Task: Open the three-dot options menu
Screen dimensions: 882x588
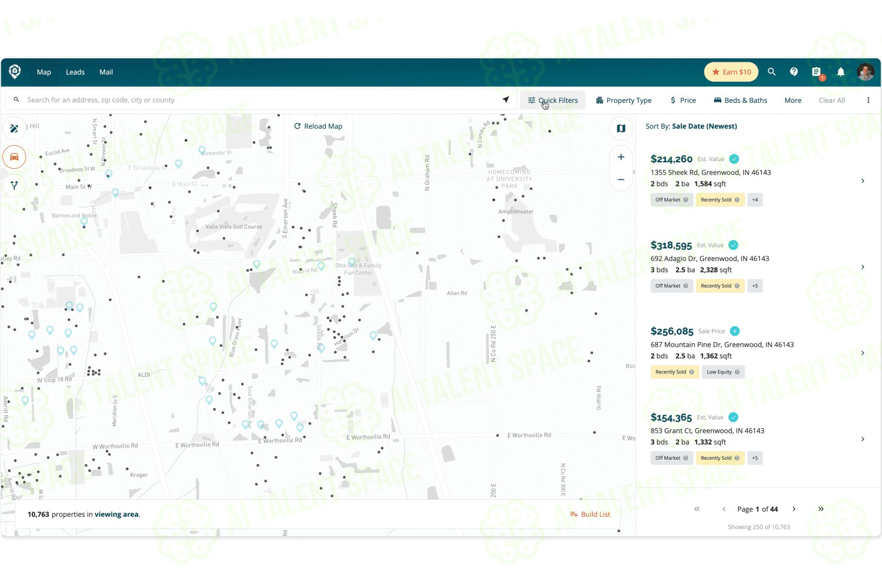Action: coord(868,100)
